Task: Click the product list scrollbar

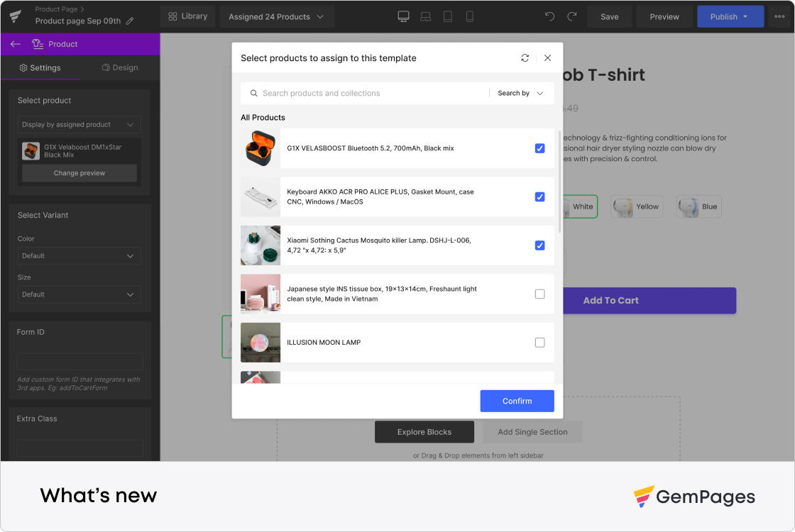Action: (560, 182)
